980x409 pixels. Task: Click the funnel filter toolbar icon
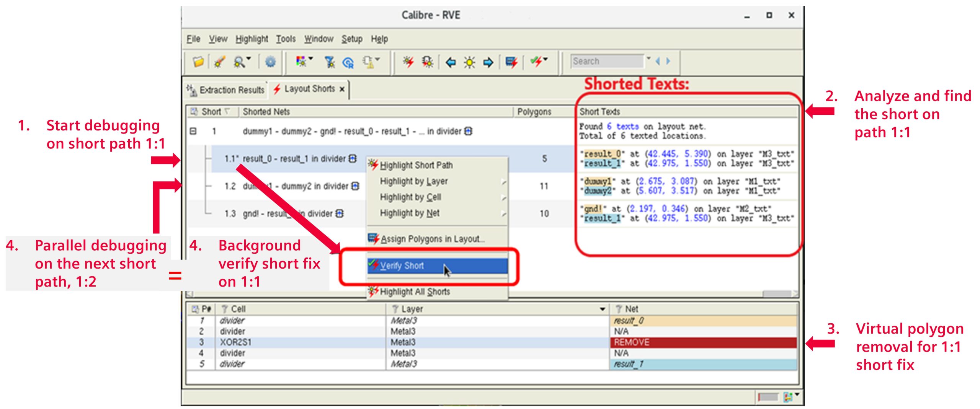[329, 62]
